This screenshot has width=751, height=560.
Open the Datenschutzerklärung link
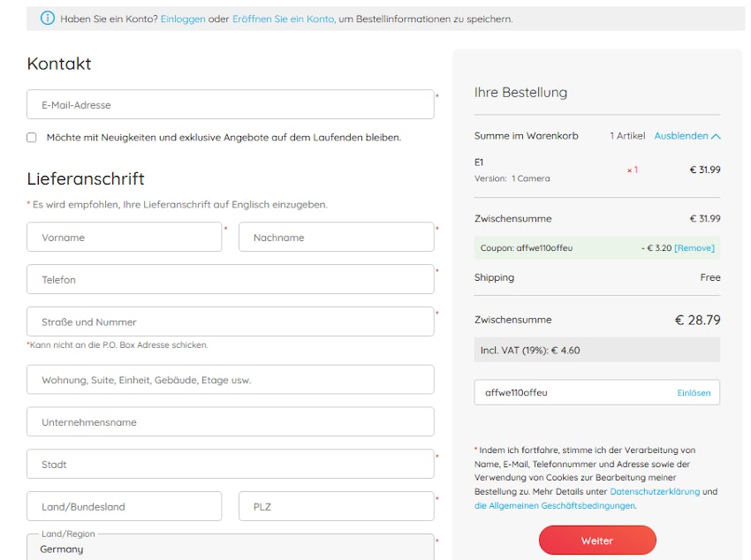[x=655, y=492]
